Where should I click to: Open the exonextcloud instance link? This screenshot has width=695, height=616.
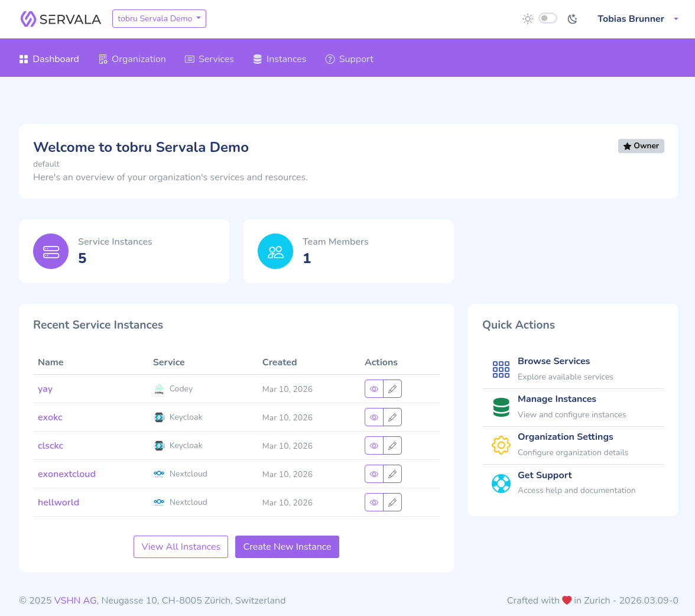(66, 474)
